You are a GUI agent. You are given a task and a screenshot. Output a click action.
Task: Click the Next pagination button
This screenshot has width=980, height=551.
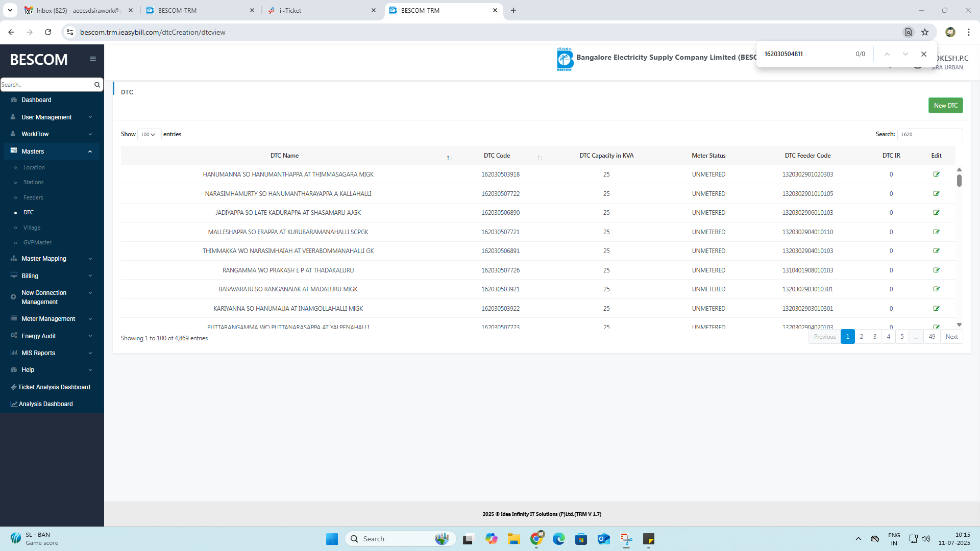tap(951, 337)
